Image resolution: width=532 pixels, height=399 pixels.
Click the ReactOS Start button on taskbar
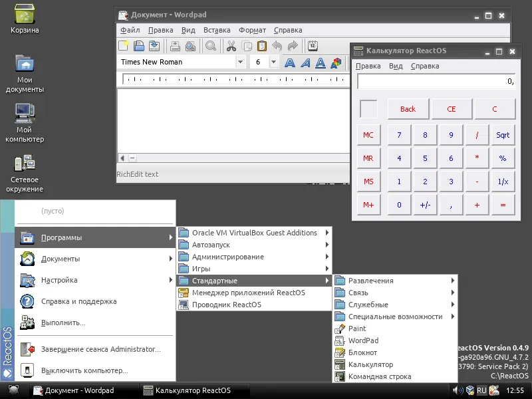[13, 390]
